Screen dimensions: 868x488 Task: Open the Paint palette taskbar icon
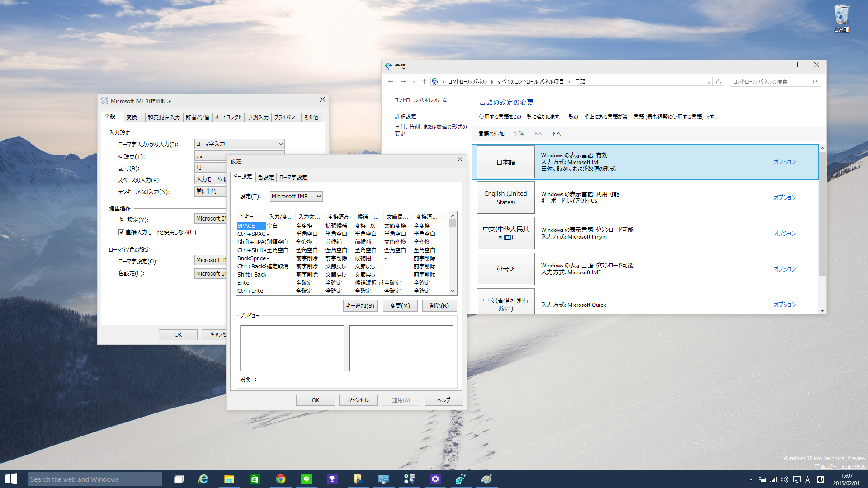tap(486, 479)
